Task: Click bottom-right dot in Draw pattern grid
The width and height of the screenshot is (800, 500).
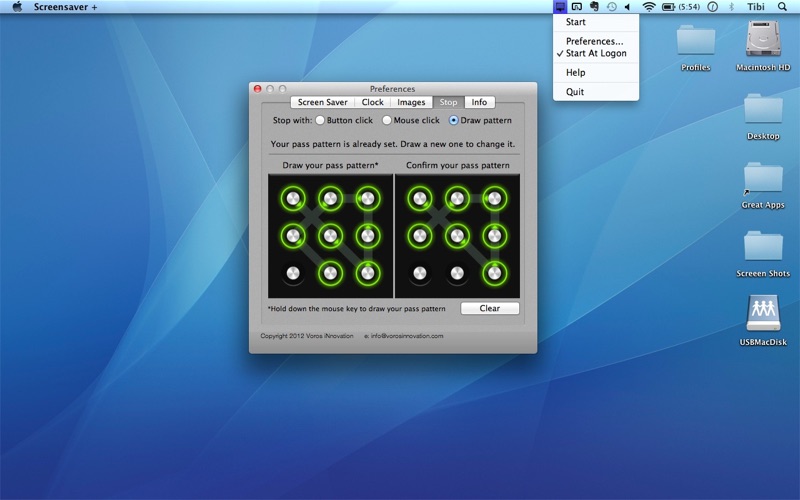Action: (x=368, y=273)
